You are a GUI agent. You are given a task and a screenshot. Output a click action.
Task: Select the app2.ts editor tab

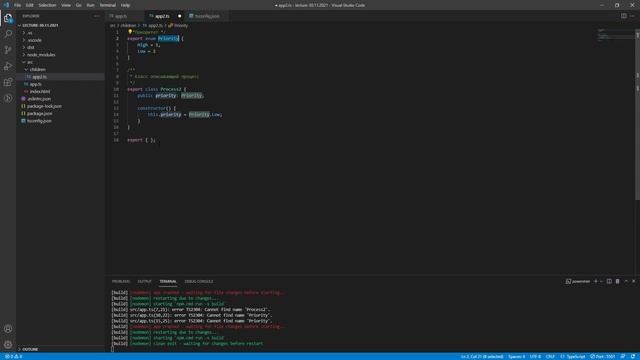click(162, 16)
